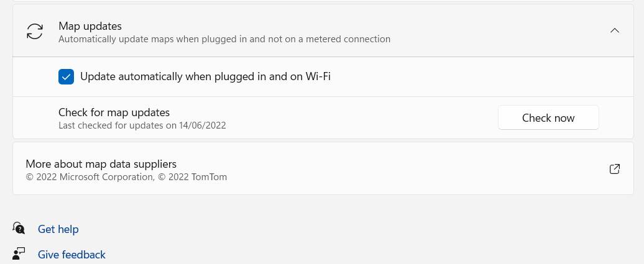Uncheck Update automatically when plugged in checkbox

click(66, 77)
